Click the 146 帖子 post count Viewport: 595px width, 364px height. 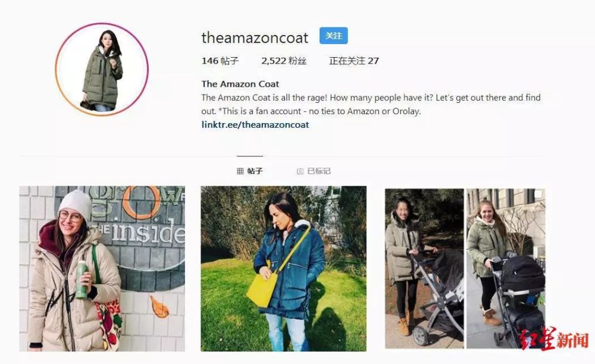click(220, 61)
